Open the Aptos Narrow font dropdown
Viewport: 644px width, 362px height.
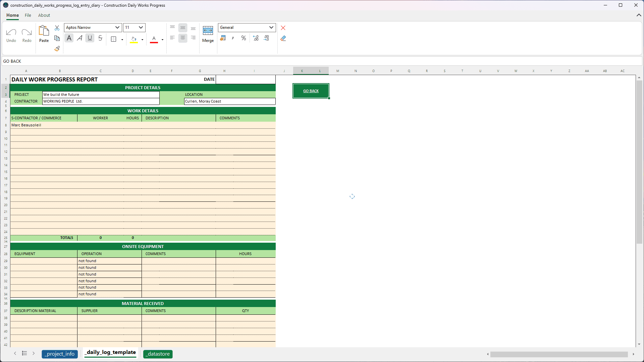click(x=93, y=27)
